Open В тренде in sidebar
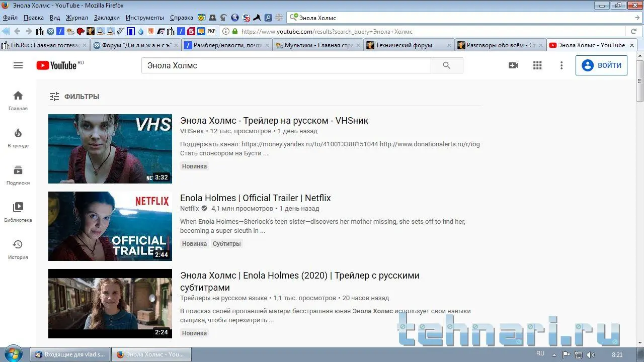 tap(18, 138)
